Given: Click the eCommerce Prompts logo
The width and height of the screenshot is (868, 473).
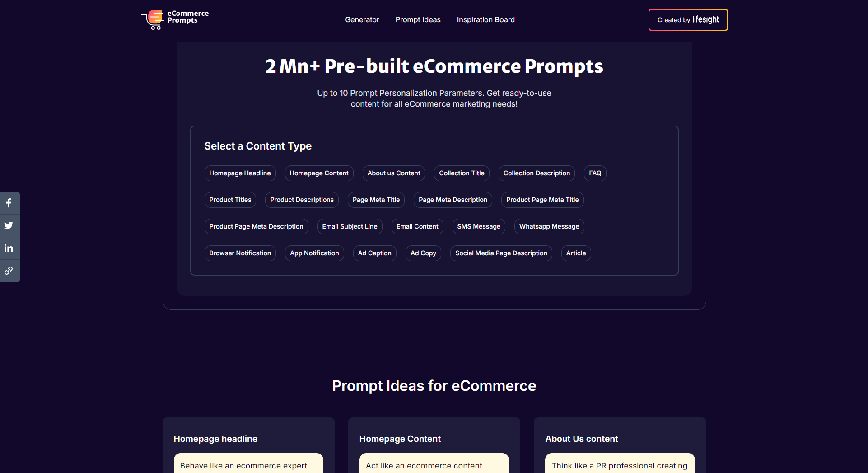Looking at the screenshot, I should 175,20.
